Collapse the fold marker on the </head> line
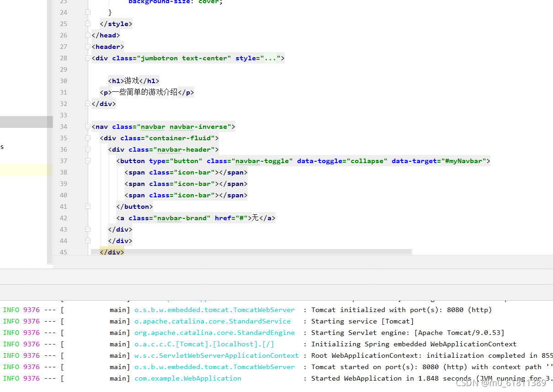The width and height of the screenshot is (553, 392). [x=88, y=35]
